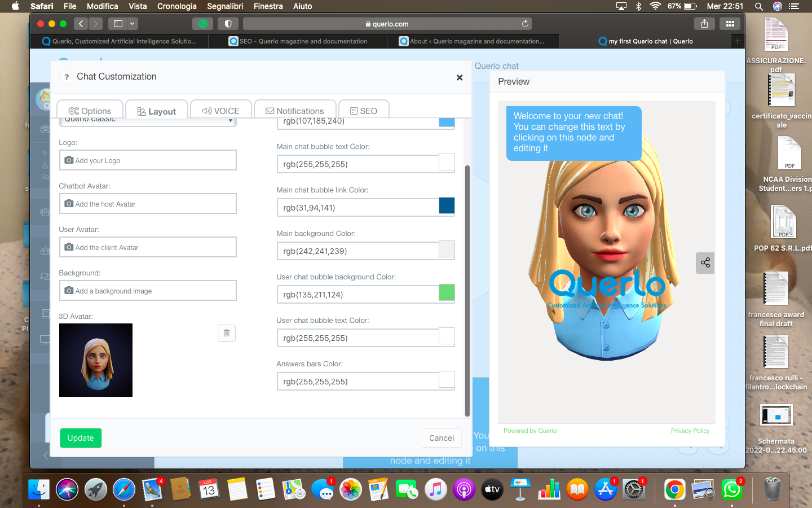Click the camera icon to add your Logo
The height and width of the screenshot is (508, 812).
pos(68,160)
